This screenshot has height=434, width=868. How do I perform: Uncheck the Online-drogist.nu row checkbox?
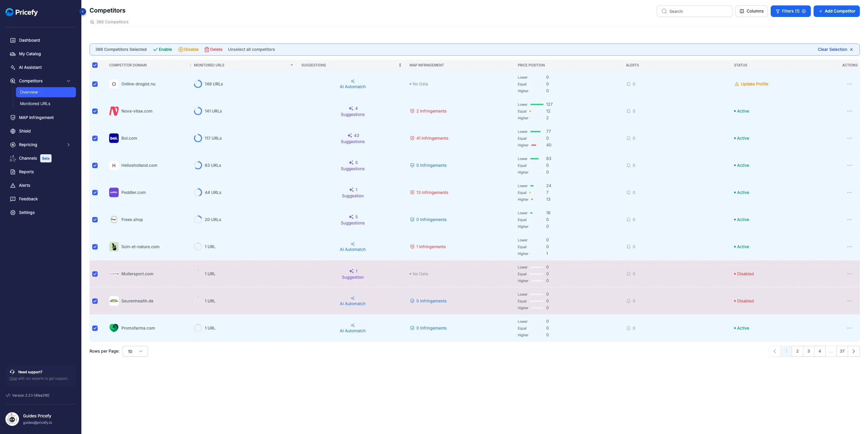click(95, 84)
